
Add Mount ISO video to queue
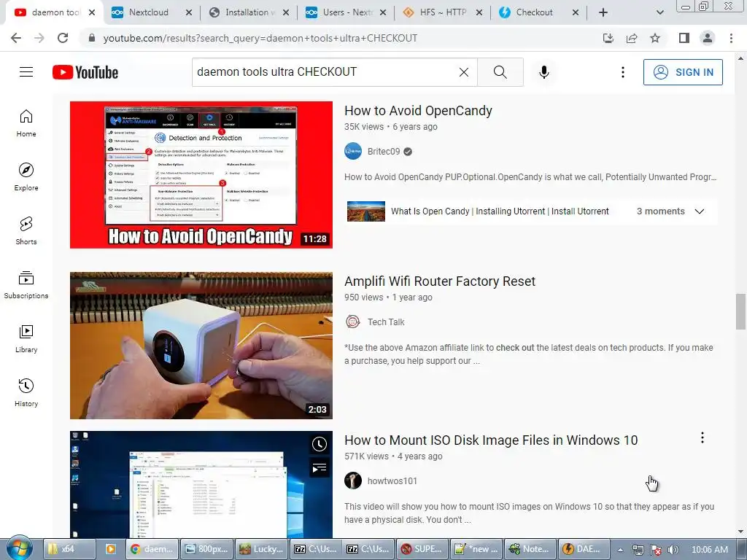pyautogui.click(x=320, y=468)
